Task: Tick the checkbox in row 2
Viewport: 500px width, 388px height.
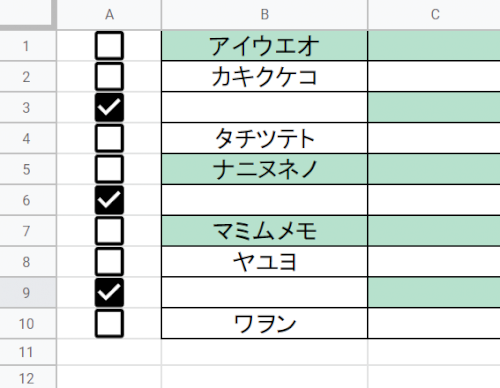Action: pos(109,77)
